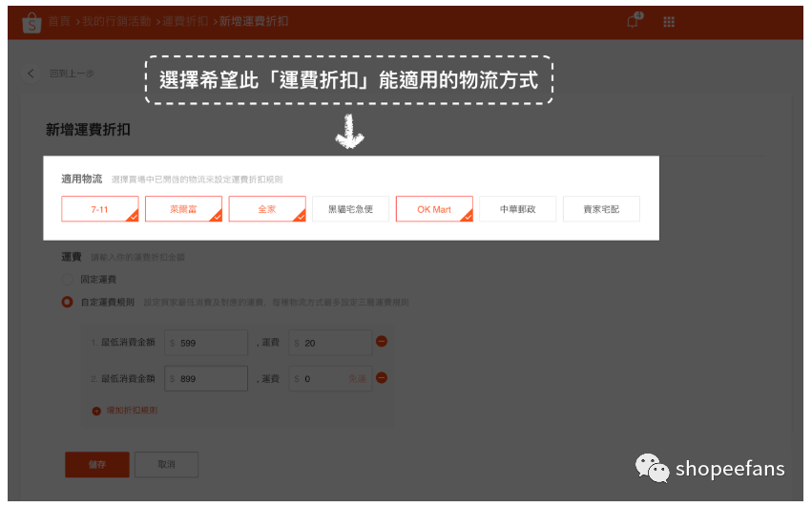
Task: Select the 中華郵政 logistics option
Action: [518, 209]
